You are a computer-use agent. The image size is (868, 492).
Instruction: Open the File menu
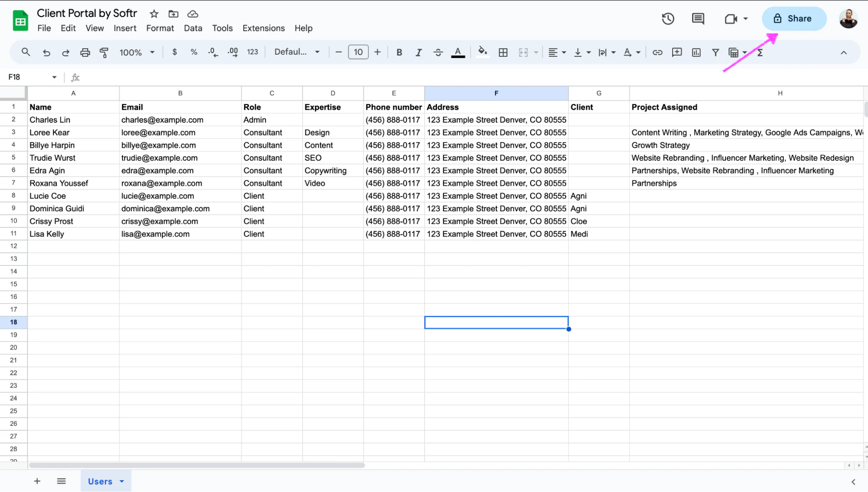pyautogui.click(x=44, y=28)
